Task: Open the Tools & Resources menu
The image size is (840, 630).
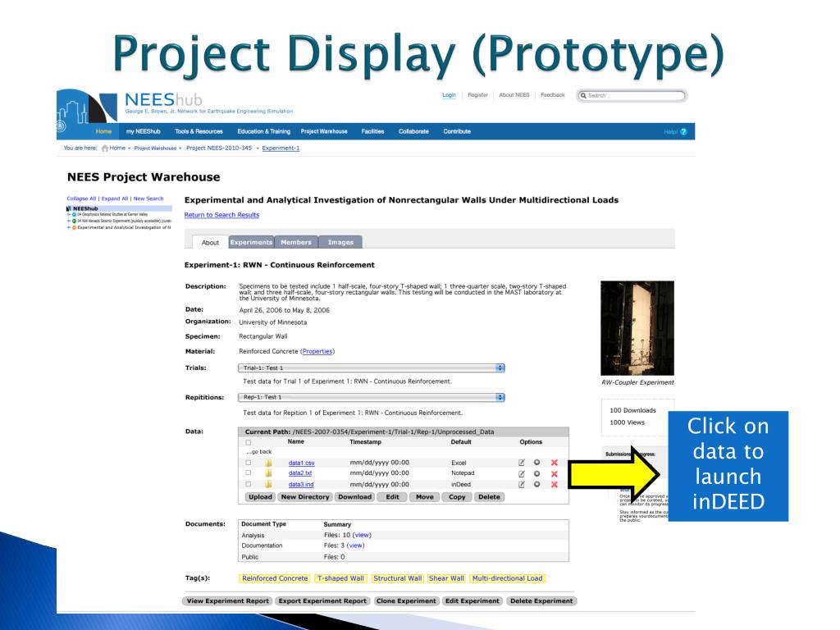Action: coord(199,131)
